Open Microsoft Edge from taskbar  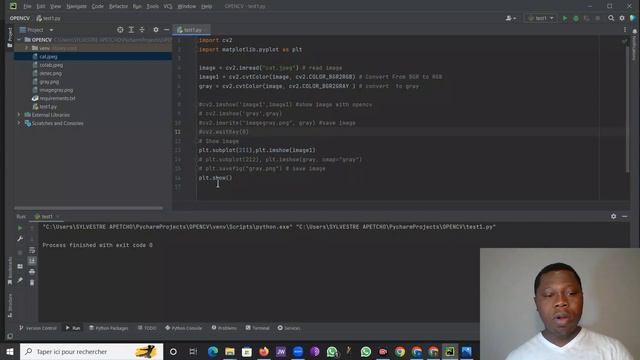coord(213,351)
